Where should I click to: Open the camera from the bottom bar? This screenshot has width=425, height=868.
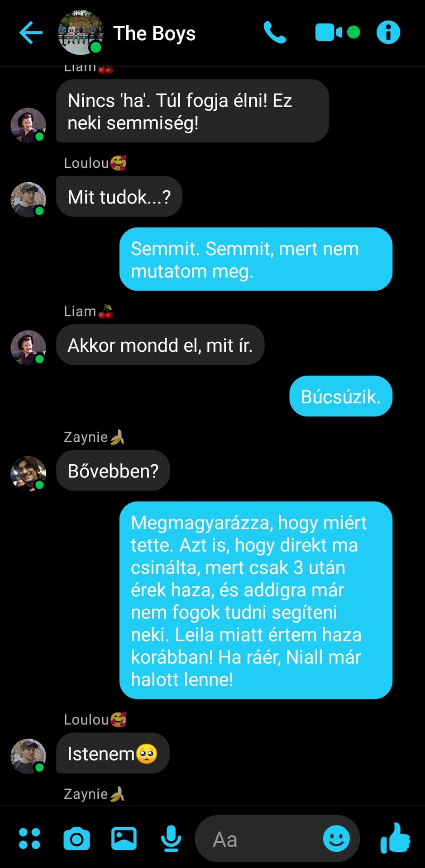[76, 839]
